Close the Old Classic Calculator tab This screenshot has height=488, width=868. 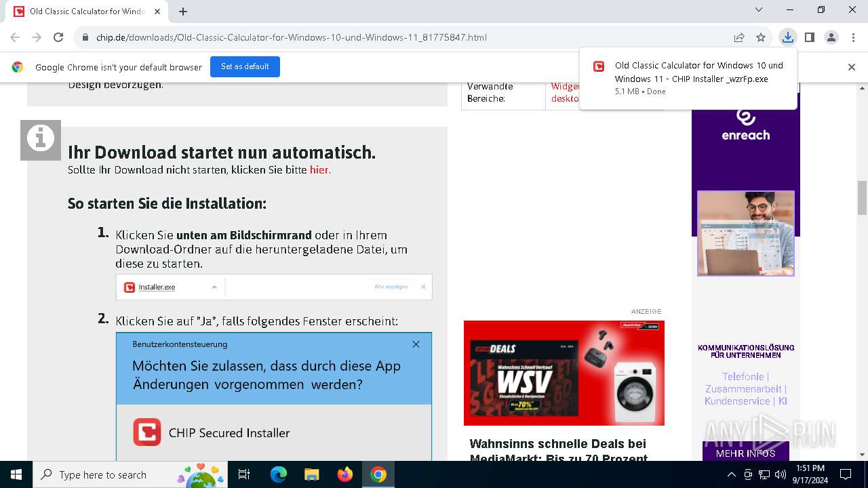coord(157,12)
